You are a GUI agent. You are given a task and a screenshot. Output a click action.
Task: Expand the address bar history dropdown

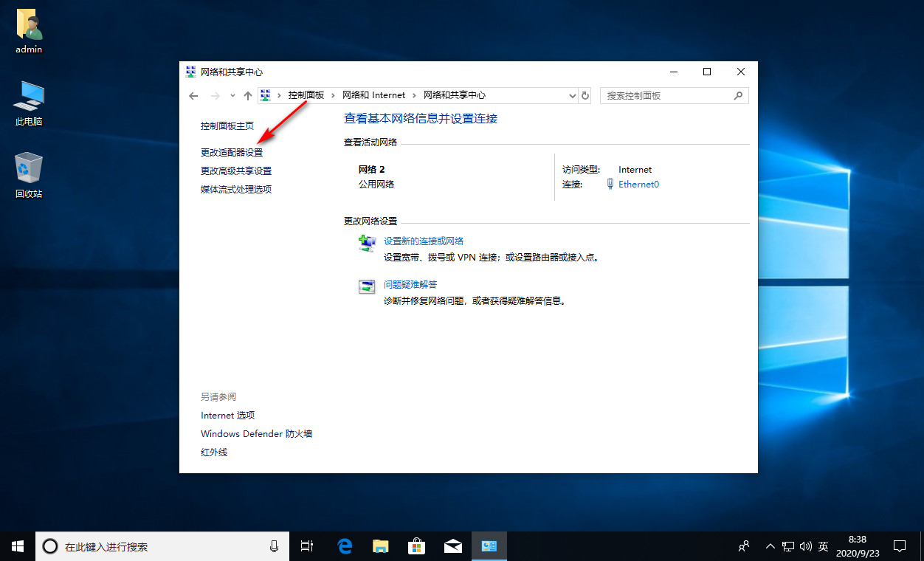[572, 95]
